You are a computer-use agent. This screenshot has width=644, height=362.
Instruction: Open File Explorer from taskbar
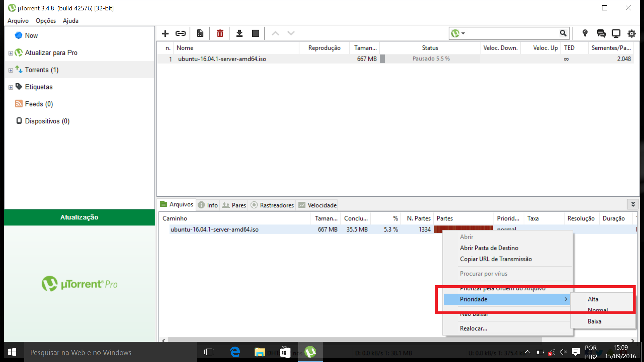(260, 352)
